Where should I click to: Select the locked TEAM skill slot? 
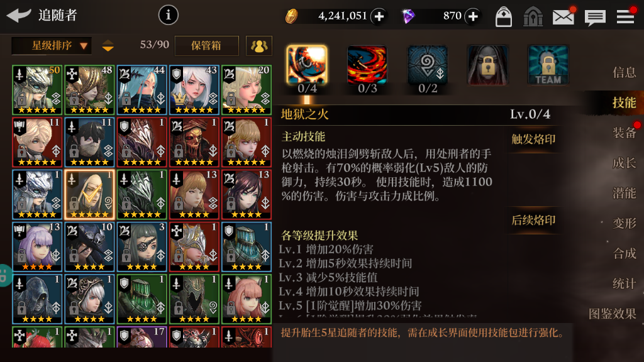[x=548, y=65]
